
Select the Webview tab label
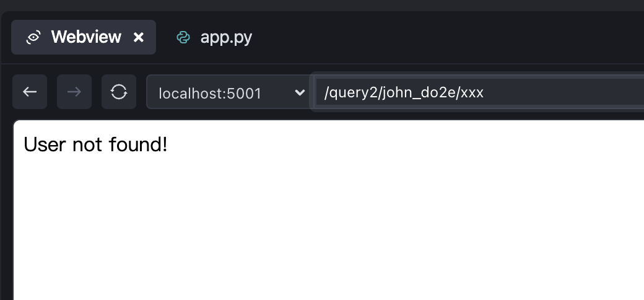click(86, 37)
